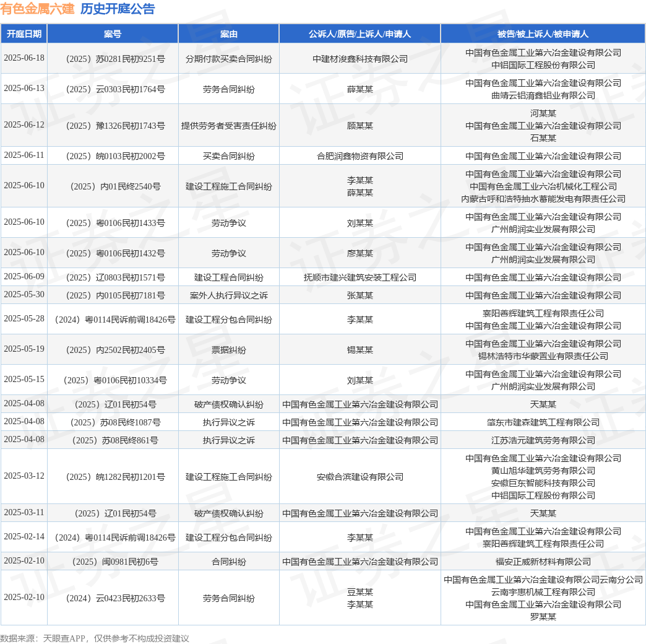Click defendant 江苏浩元建筑劳务有限公司
Image resolution: width=646 pixels, height=644 pixels.
(x=543, y=441)
